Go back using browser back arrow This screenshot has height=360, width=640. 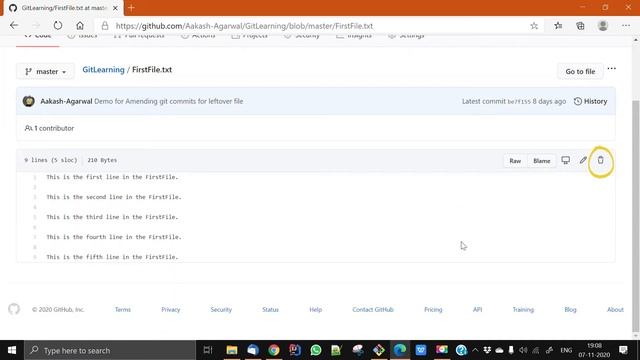tap(14, 25)
